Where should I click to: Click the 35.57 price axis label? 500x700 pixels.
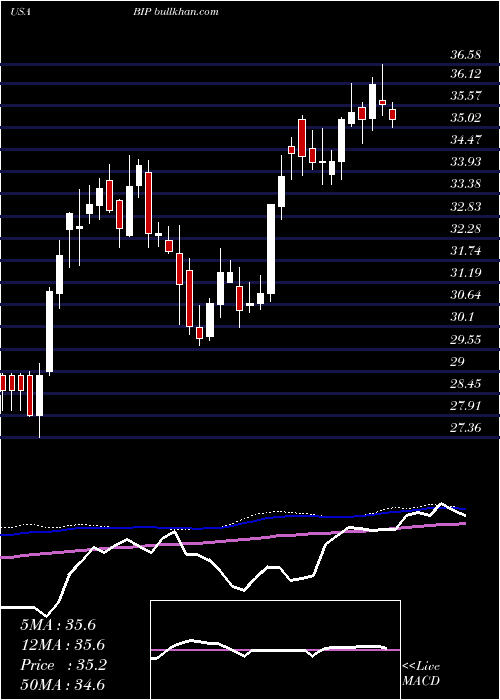(x=466, y=96)
